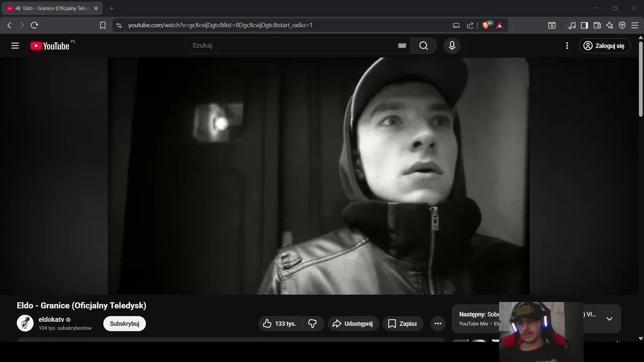The width and height of the screenshot is (644, 362).
Task: Click video title Eldo - Granice text
Action: coord(82,306)
